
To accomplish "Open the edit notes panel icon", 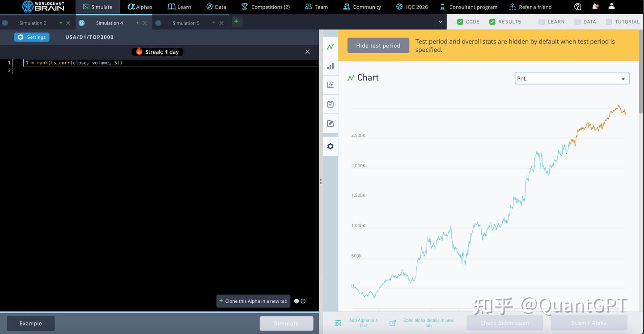I will pos(330,123).
